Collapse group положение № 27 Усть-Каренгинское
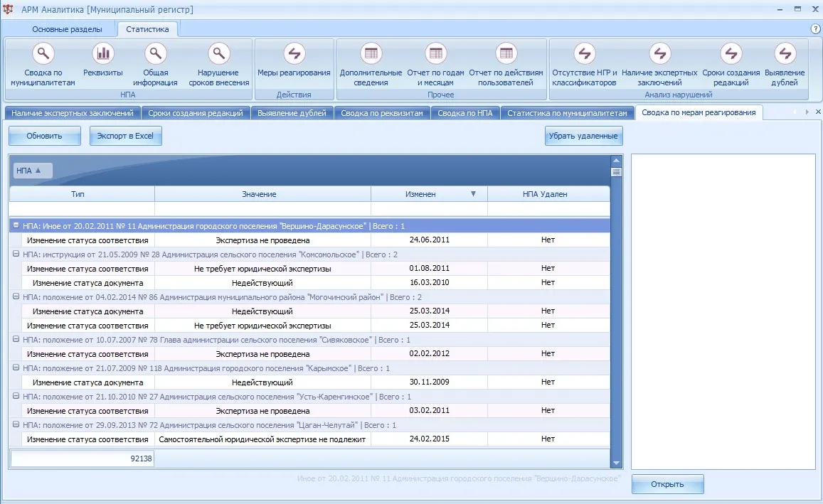This screenshot has height=504, width=823. [16, 396]
